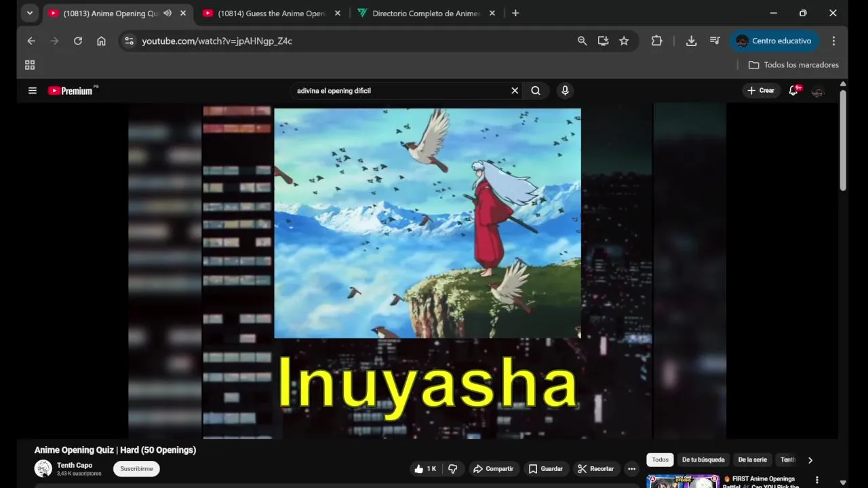
Task: Open the YouTube hamburger guide menu
Action: 32,90
